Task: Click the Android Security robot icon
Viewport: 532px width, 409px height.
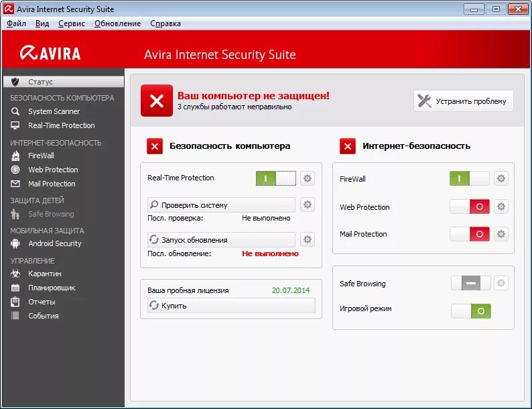Action: click(x=15, y=243)
